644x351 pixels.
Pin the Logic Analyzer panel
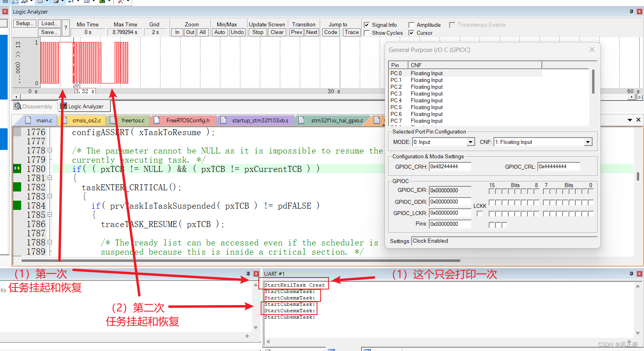[x=631, y=12]
